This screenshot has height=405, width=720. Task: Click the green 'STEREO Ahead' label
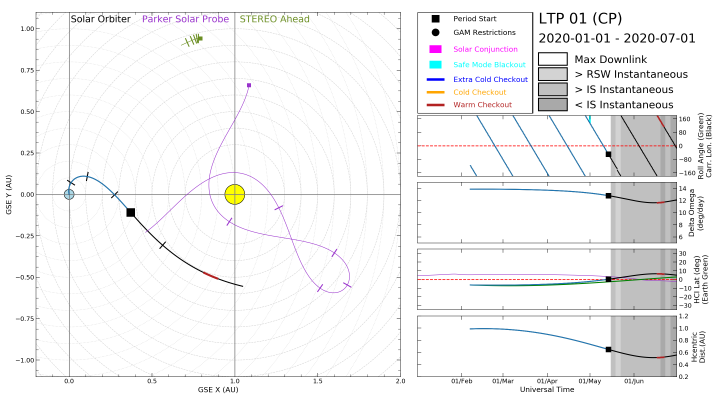[275, 19]
